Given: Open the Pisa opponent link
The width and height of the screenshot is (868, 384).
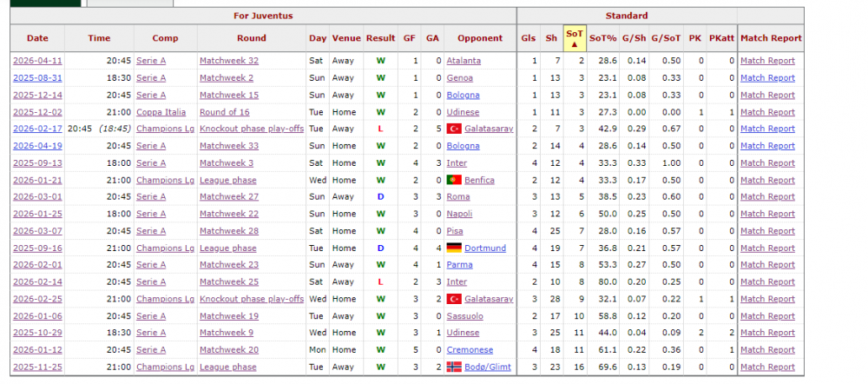Looking at the screenshot, I should point(455,230).
